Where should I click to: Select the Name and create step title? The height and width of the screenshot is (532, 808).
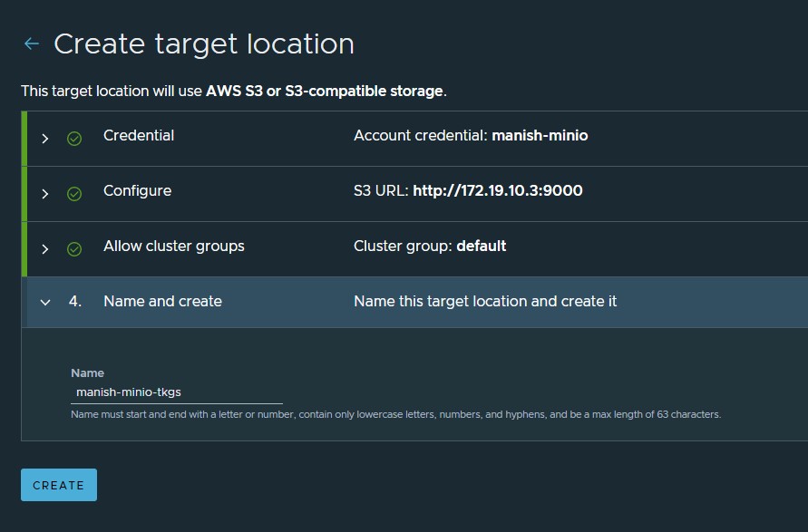pos(162,301)
